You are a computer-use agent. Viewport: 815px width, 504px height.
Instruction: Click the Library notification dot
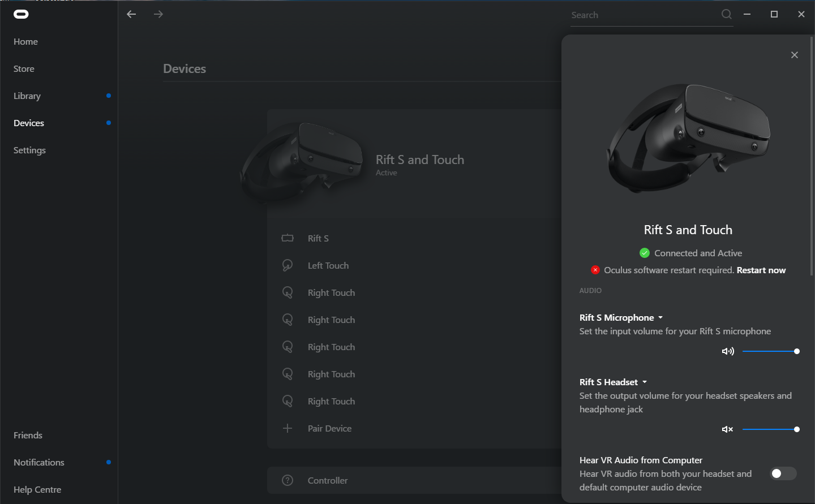pos(109,96)
